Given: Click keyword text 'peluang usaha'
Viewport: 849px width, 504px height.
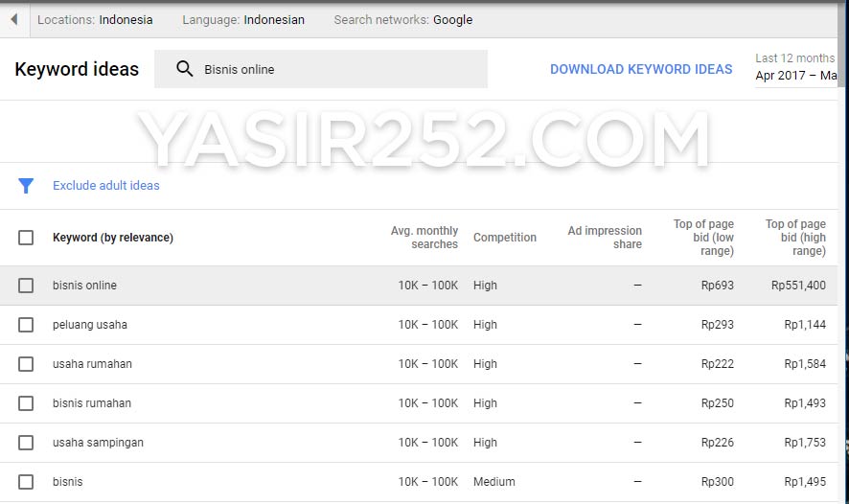Looking at the screenshot, I should (90, 325).
